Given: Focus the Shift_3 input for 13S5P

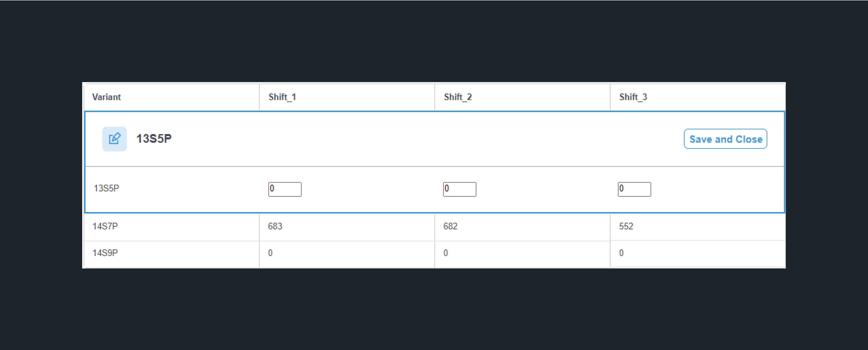Looking at the screenshot, I should pos(635,189).
